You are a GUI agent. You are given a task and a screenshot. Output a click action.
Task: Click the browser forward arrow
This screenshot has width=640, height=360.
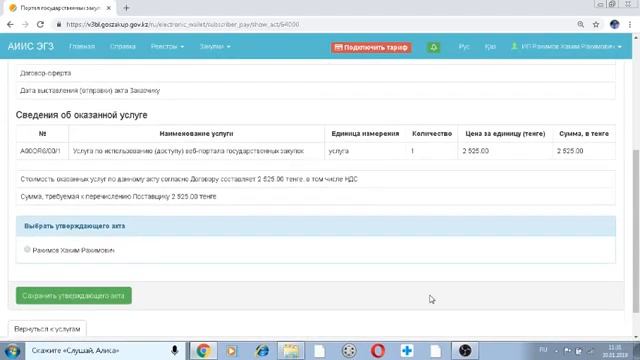pyautogui.click(x=25, y=24)
